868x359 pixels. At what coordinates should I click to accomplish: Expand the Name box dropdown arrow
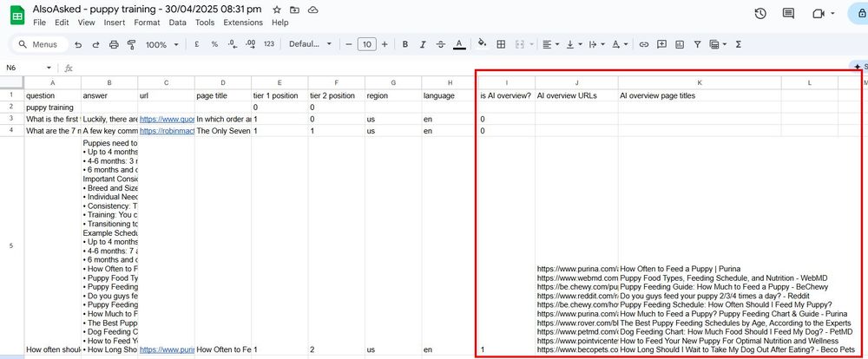49,68
